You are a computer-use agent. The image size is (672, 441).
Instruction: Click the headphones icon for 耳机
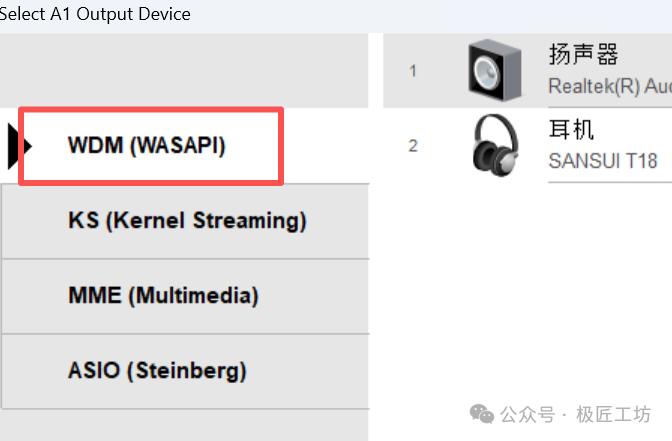coord(494,145)
